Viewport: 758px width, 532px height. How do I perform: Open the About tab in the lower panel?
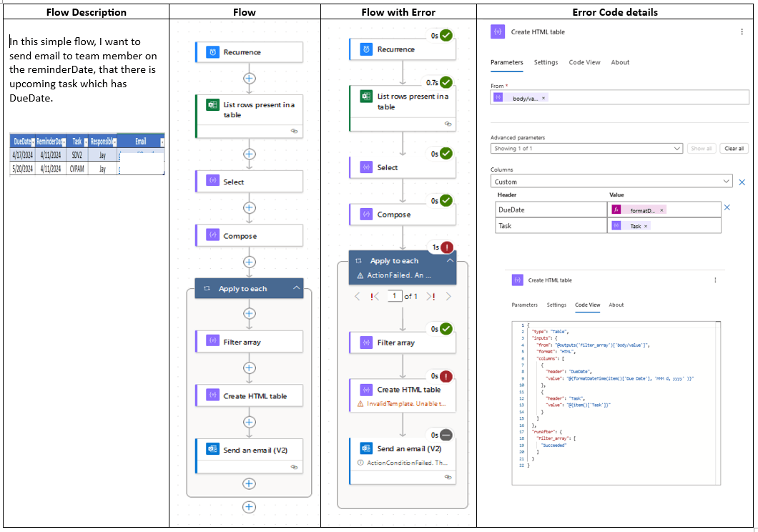click(616, 305)
